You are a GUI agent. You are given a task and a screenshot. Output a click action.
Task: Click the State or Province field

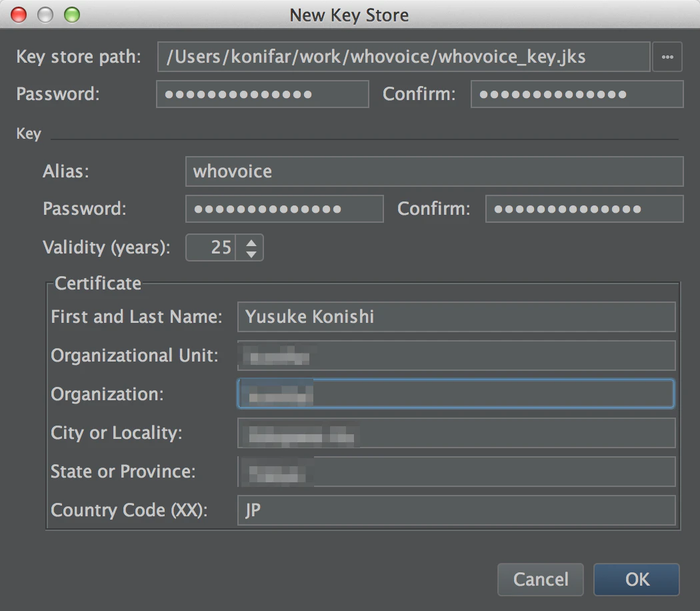[x=456, y=472]
